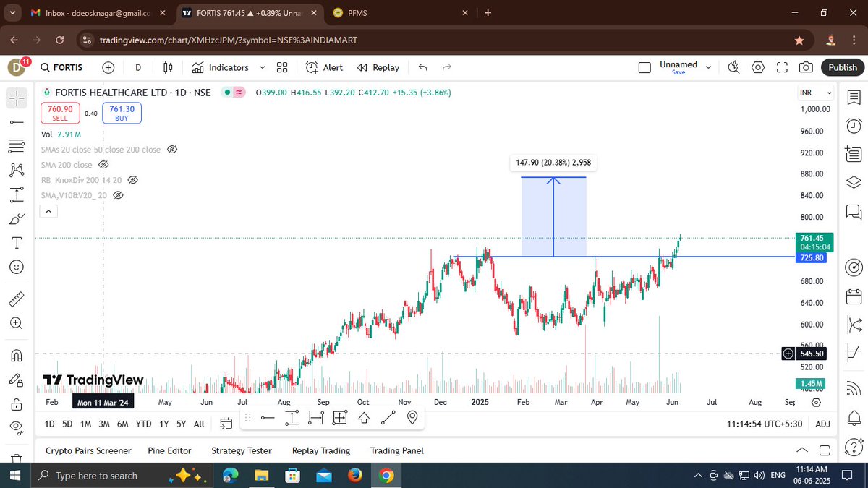Collapse the indicator legend chevron
The image size is (868, 488).
pos(48,211)
